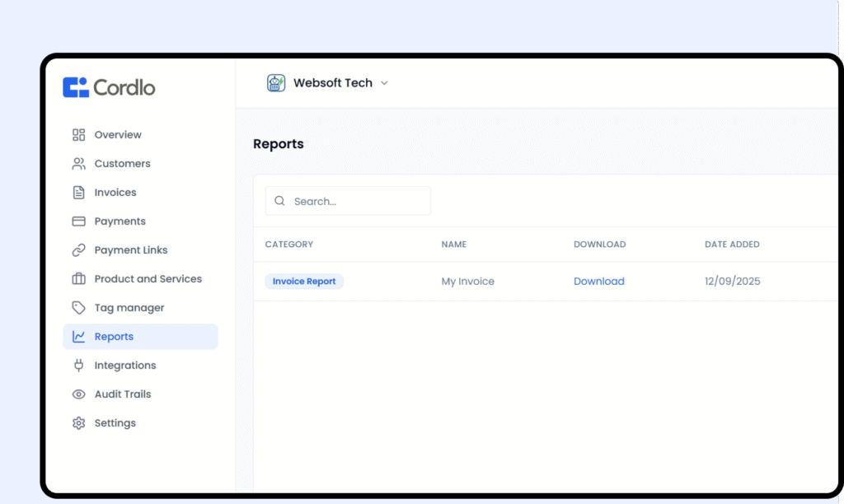This screenshot has height=504, width=844.
Task: Open Payment Links via chain icon
Action: [79, 250]
